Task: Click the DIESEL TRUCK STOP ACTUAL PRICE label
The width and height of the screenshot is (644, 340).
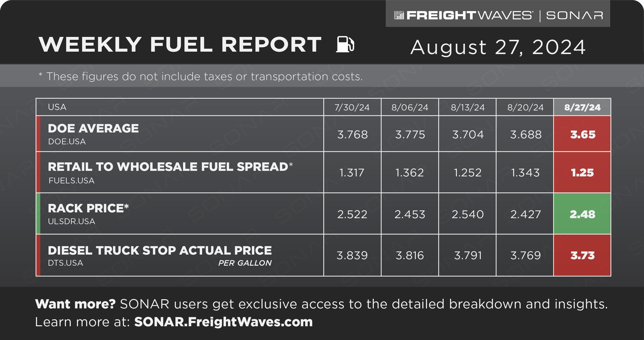Action: 160,250
